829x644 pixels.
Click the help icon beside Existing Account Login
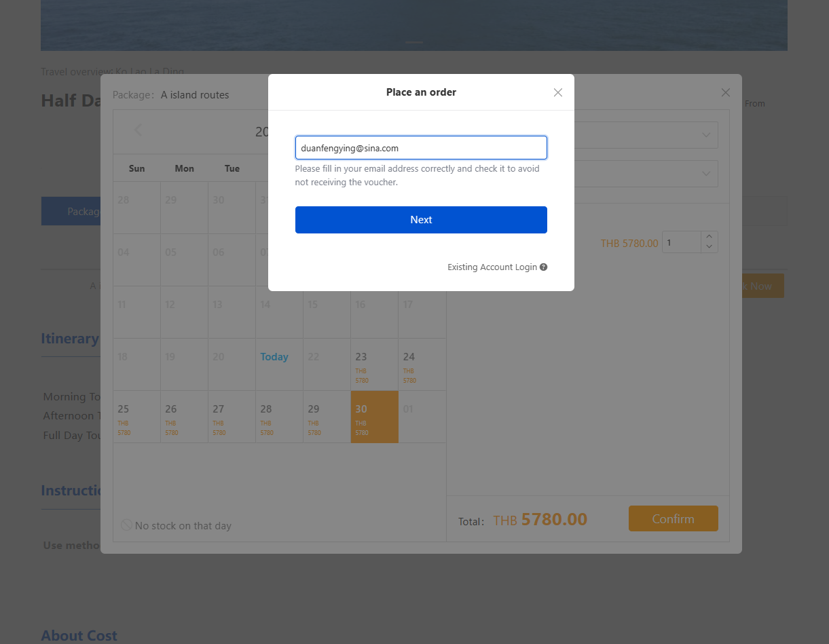click(x=543, y=267)
